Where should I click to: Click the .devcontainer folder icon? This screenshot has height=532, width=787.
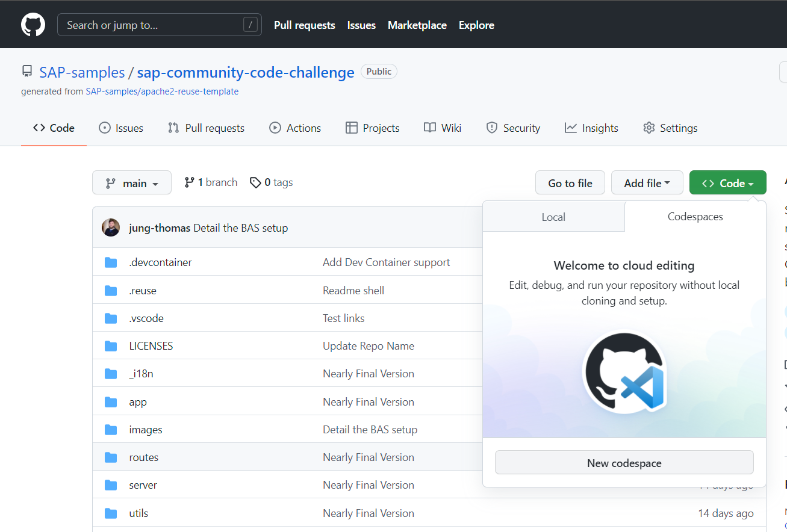coord(111,262)
